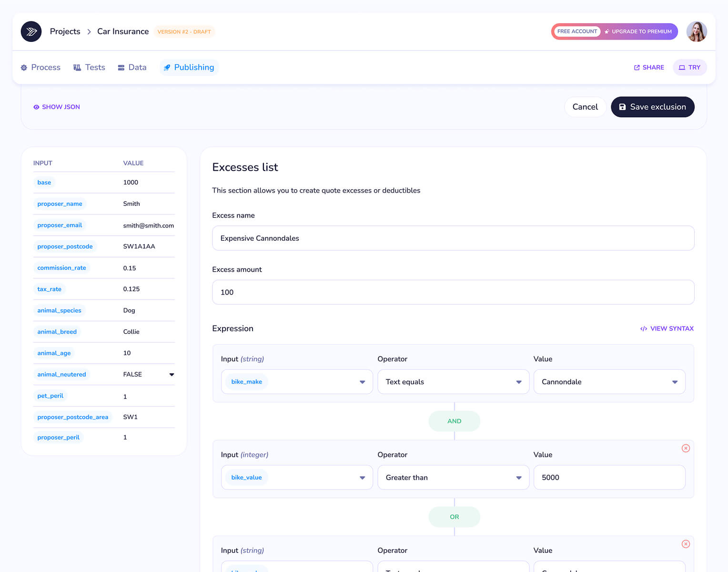Select the Publishing tab
This screenshot has width=728, height=572.
(x=189, y=67)
